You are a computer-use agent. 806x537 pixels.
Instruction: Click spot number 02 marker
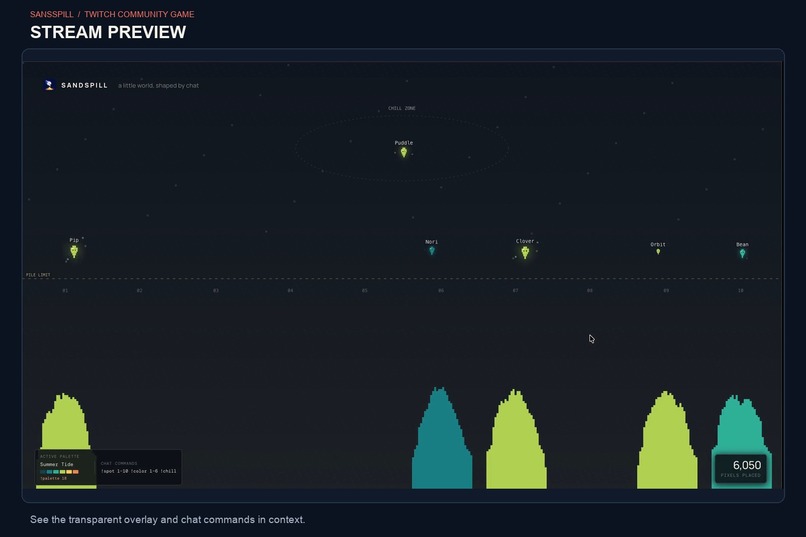click(x=139, y=290)
